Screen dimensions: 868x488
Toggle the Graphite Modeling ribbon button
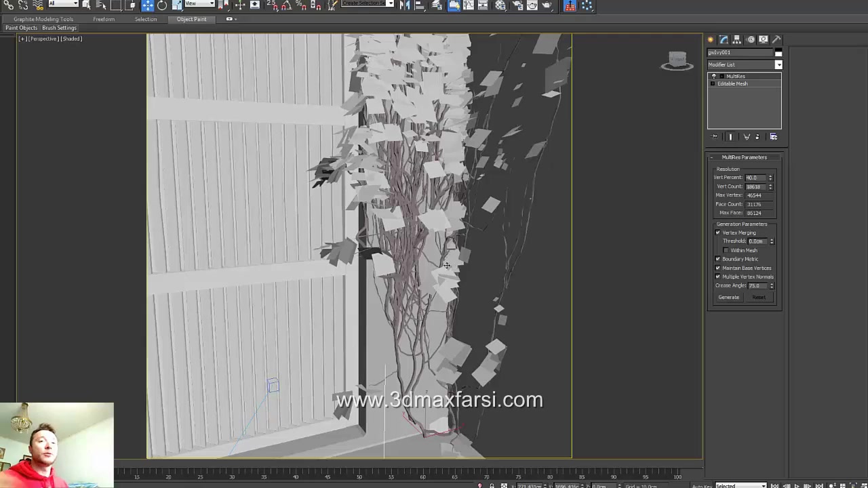(454, 5)
